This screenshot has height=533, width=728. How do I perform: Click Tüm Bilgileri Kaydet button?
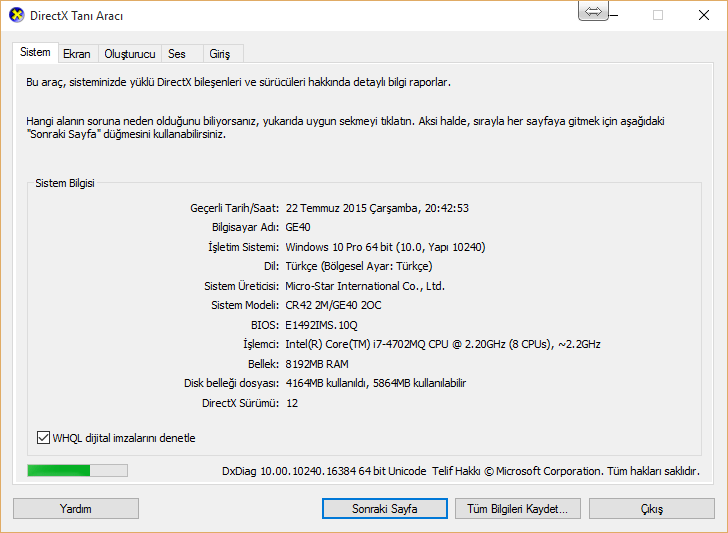[518, 509]
